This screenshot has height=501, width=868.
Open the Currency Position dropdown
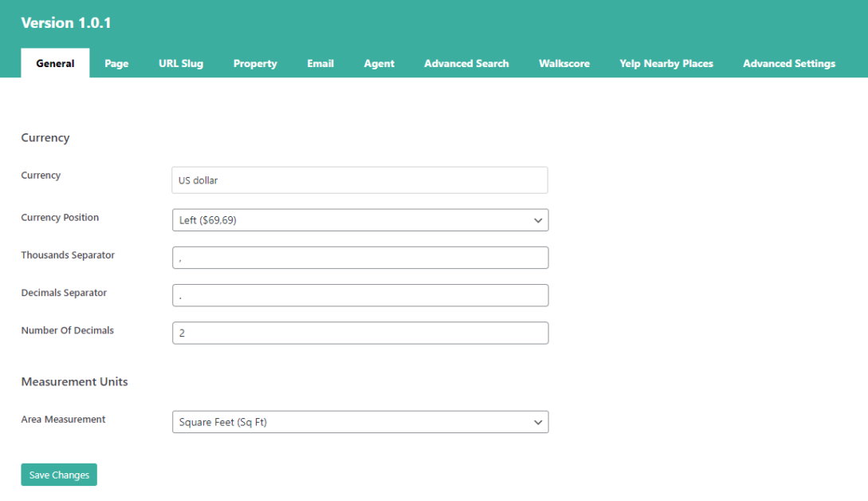pos(359,220)
